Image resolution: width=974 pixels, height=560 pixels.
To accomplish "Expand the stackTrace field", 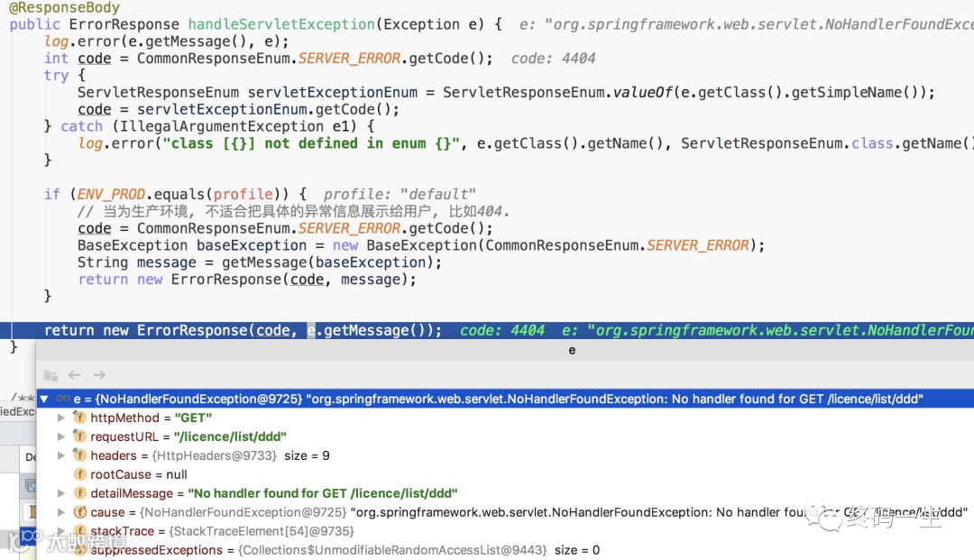I will click(x=61, y=531).
